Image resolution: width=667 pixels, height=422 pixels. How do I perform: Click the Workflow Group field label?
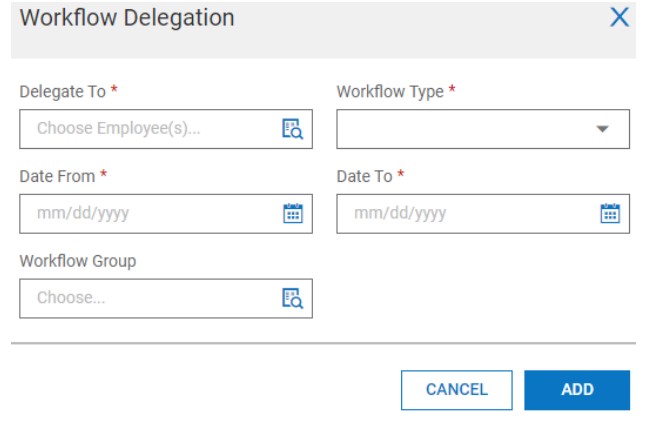(77, 261)
